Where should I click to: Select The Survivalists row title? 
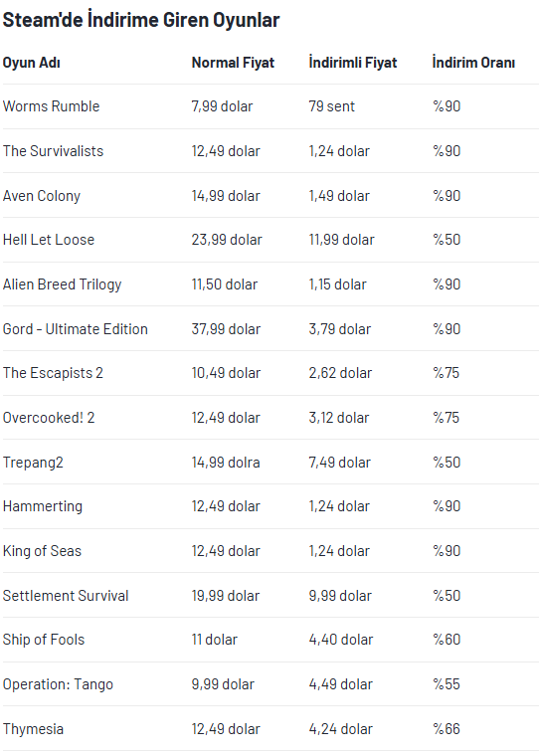53,151
